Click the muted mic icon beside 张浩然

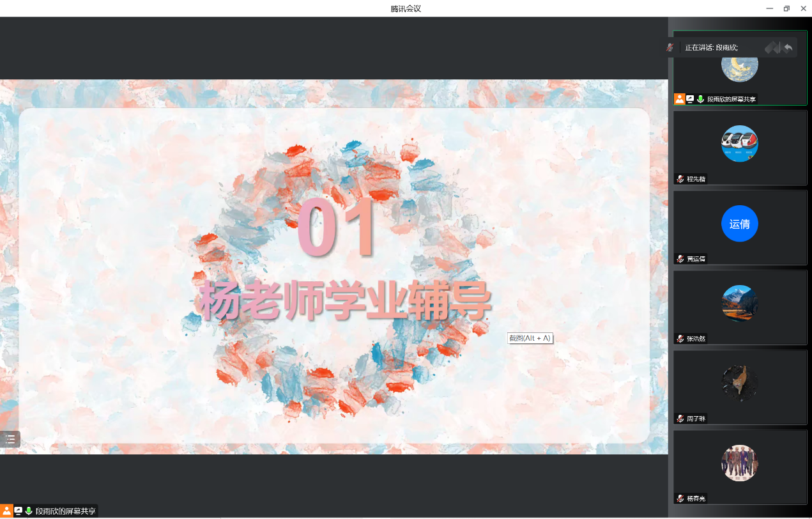pyautogui.click(x=680, y=339)
